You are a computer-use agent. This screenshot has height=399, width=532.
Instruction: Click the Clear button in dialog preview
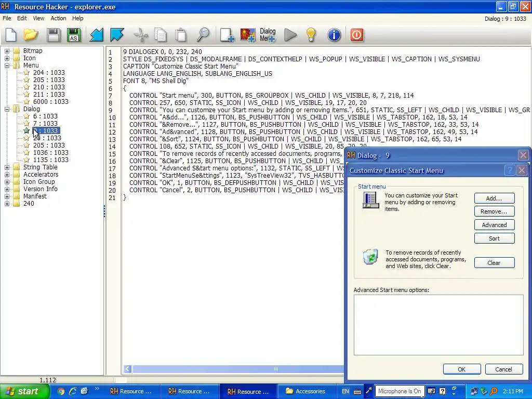click(x=494, y=263)
